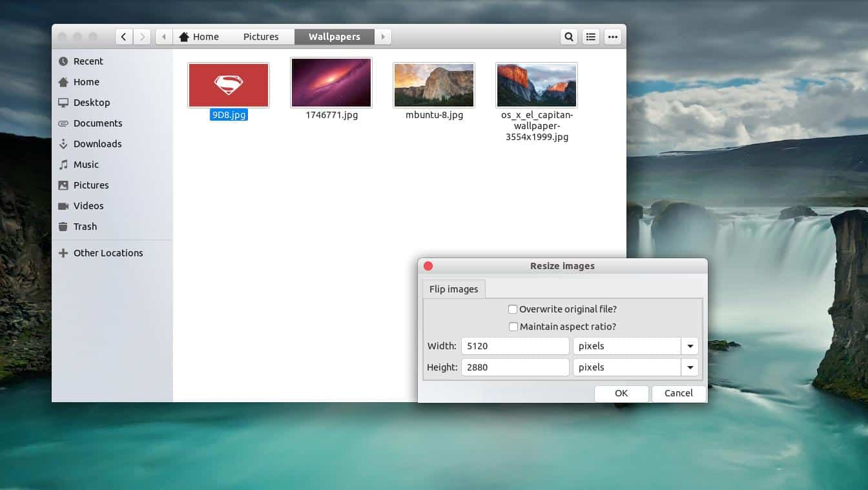Open Downloads folder from sidebar
This screenshot has width=868, height=490.
(112, 144)
